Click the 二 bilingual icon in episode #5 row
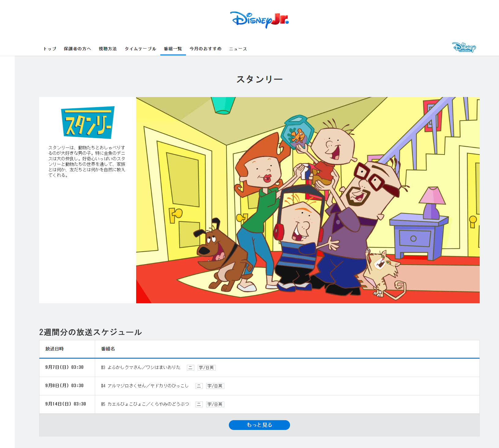 tap(199, 404)
